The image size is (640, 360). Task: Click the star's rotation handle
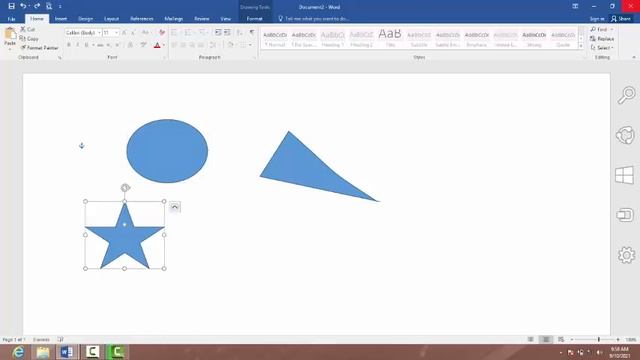coord(125,188)
